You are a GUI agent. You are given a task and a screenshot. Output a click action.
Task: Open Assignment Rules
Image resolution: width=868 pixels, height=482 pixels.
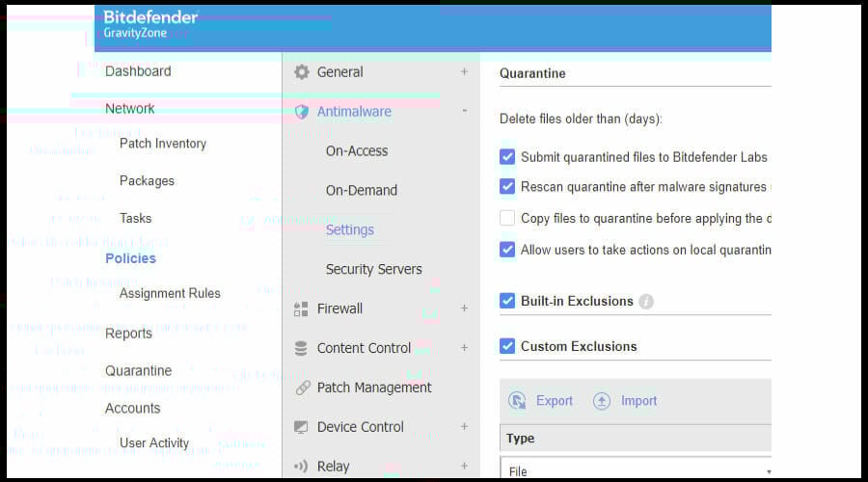pyautogui.click(x=170, y=293)
